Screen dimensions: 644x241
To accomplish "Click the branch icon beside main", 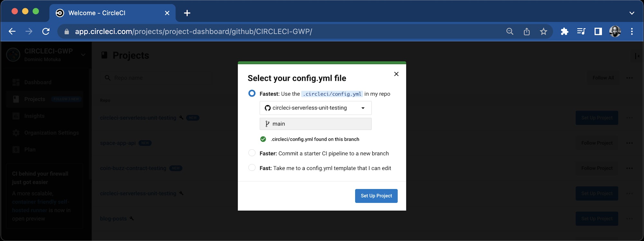I will tap(267, 124).
